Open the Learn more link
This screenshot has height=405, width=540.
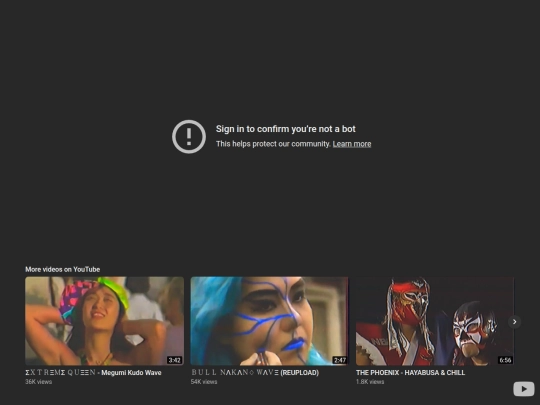(352, 144)
